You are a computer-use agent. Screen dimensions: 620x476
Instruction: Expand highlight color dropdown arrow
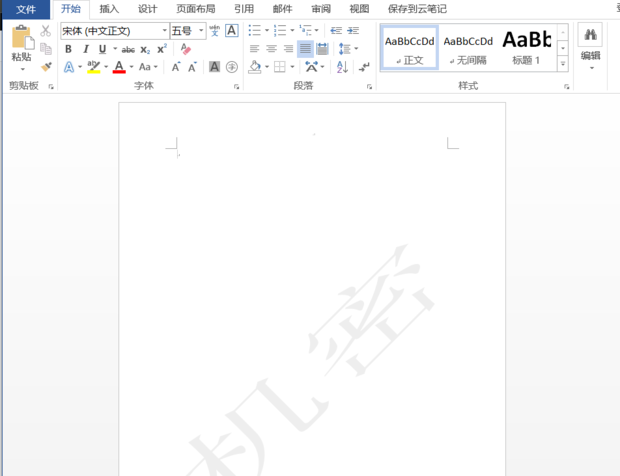106,67
